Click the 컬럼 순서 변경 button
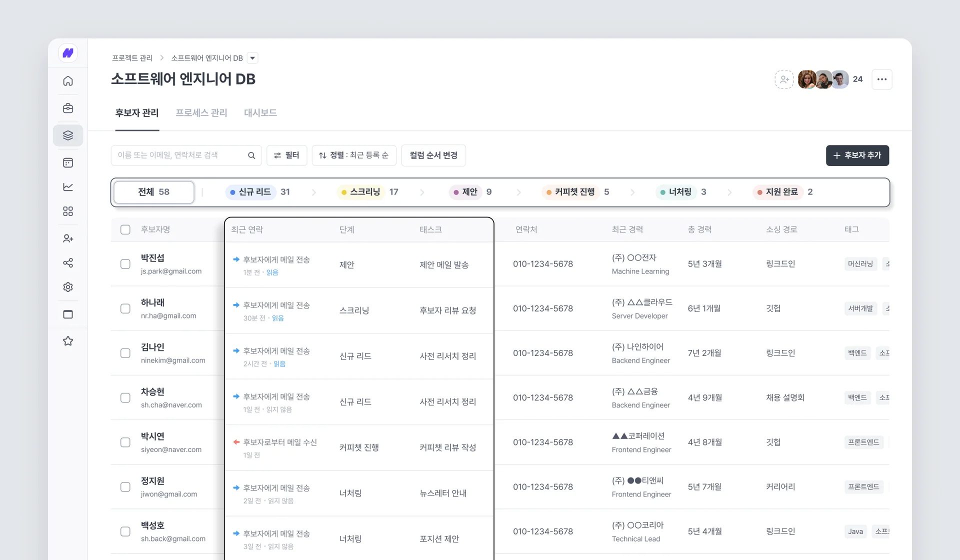Viewport: 960px width, 560px height. tap(433, 155)
